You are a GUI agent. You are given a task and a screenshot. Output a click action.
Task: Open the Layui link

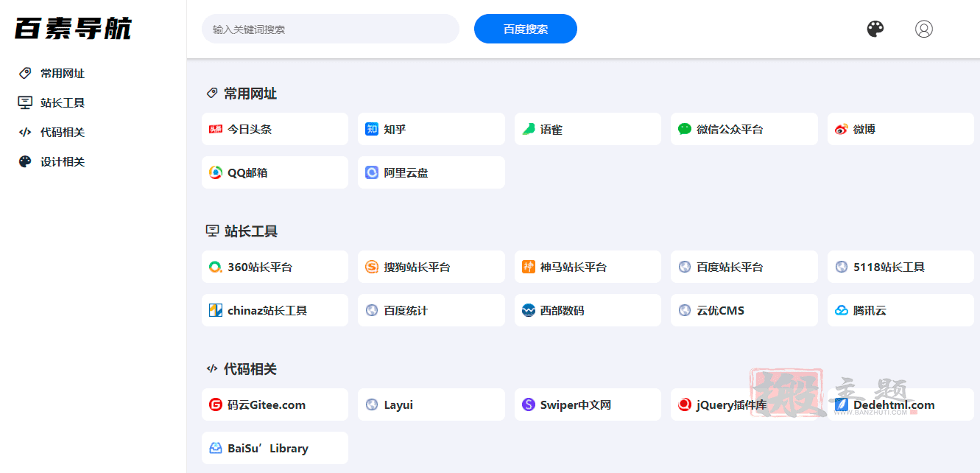click(x=431, y=404)
